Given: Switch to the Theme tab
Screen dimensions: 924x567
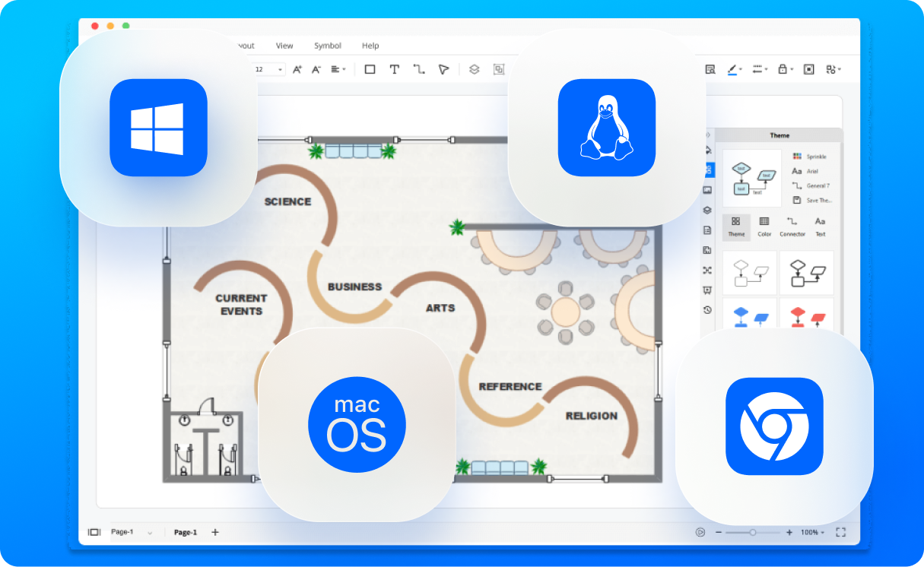Looking at the screenshot, I should [736, 226].
